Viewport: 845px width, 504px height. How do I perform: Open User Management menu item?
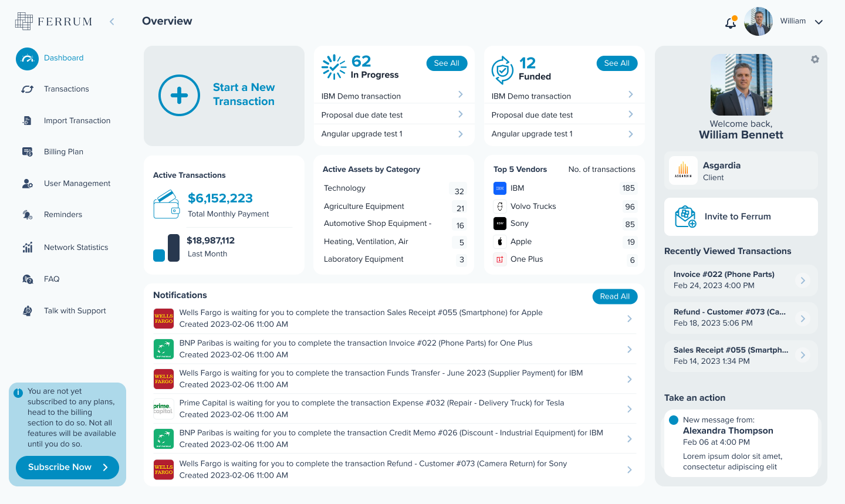77,184
